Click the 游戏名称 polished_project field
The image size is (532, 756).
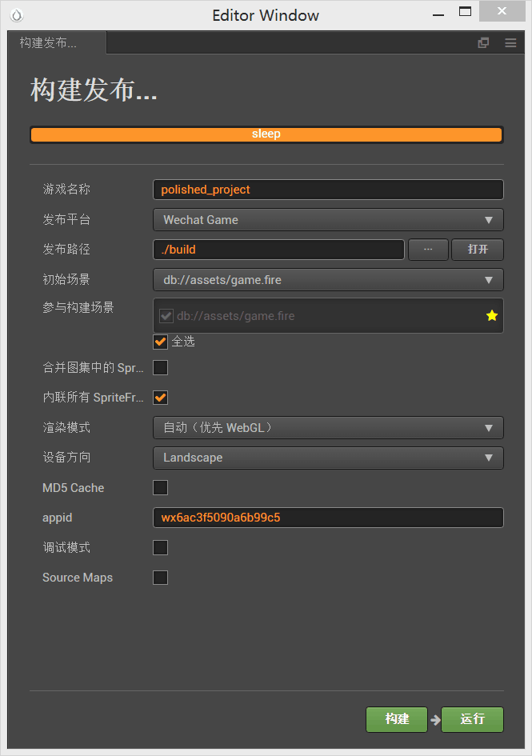click(x=328, y=190)
